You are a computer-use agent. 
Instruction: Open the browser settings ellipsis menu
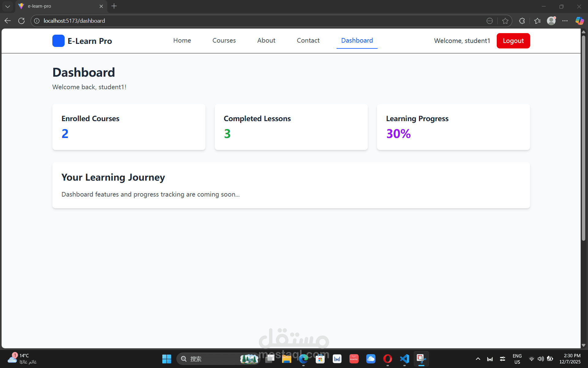click(565, 21)
